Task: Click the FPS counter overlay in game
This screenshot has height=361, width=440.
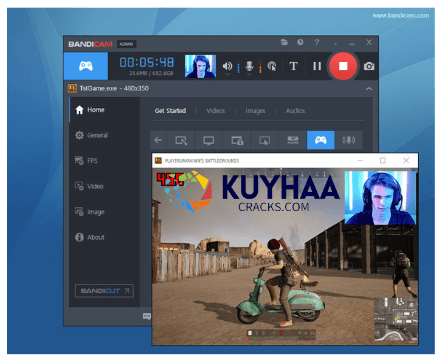Action: click(170, 179)
